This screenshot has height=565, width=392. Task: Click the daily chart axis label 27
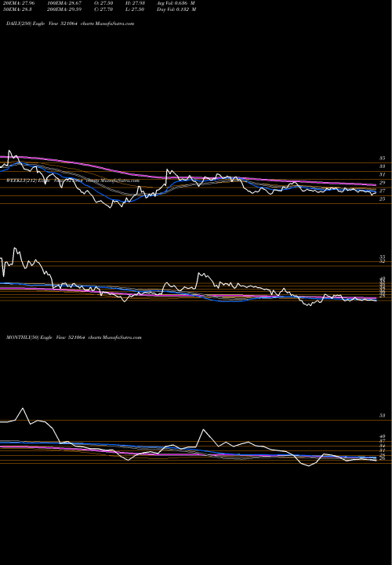coord(382,191)
